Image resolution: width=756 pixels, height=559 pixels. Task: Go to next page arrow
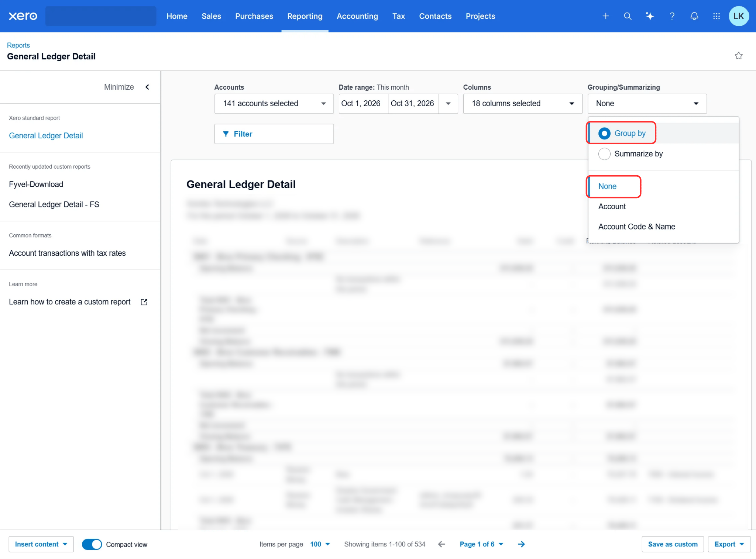click(521, 544)
